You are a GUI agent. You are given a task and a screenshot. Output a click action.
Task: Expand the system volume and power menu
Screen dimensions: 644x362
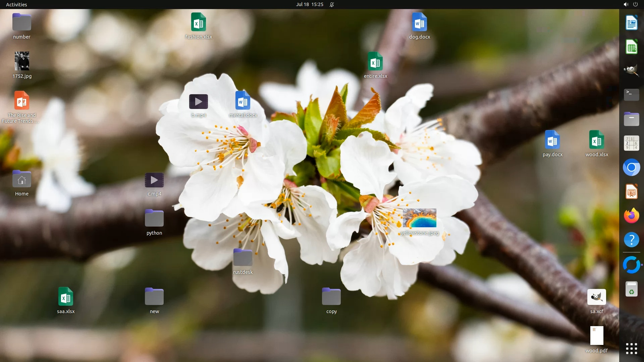[x=630, y=4]
